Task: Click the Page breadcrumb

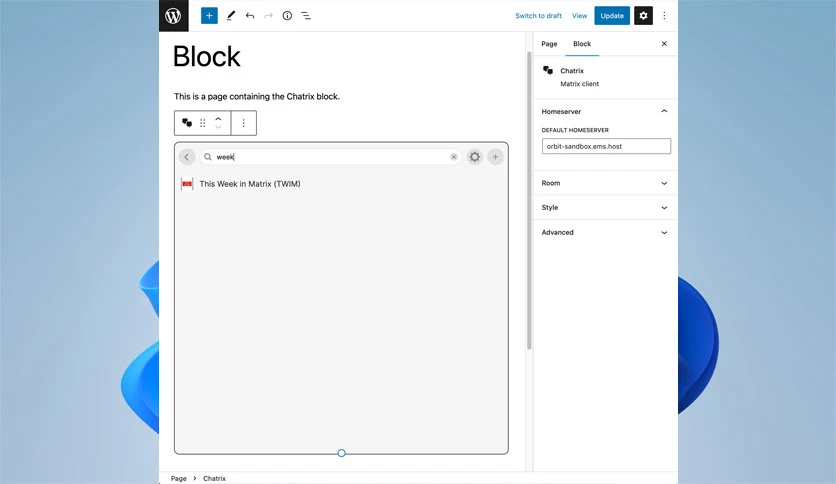Action: [179, 478]
